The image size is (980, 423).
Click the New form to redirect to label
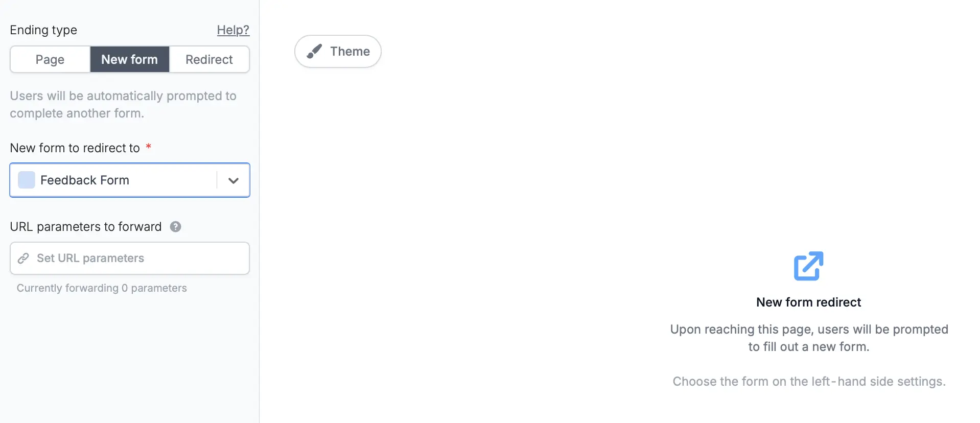pos(75,148)
